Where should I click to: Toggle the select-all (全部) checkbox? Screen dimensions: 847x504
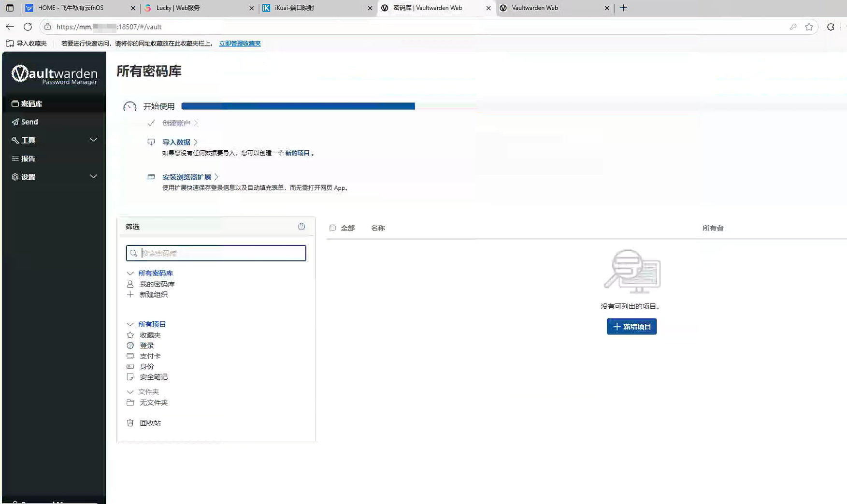point(332,228)
